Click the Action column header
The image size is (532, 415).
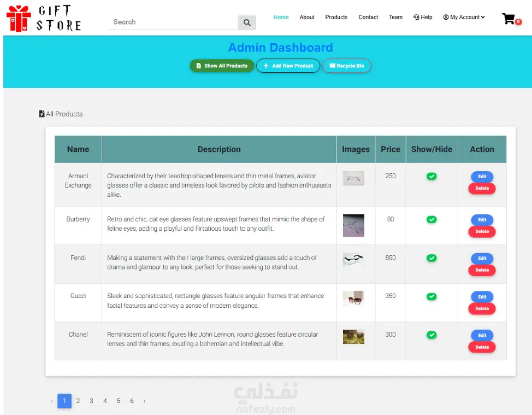[482, 149]
